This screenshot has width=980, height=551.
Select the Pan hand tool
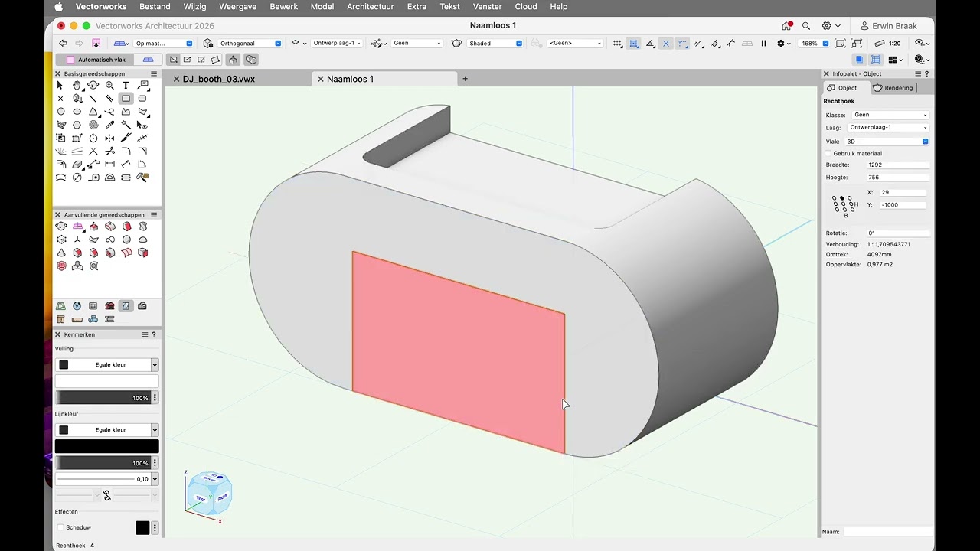[77, 86]
